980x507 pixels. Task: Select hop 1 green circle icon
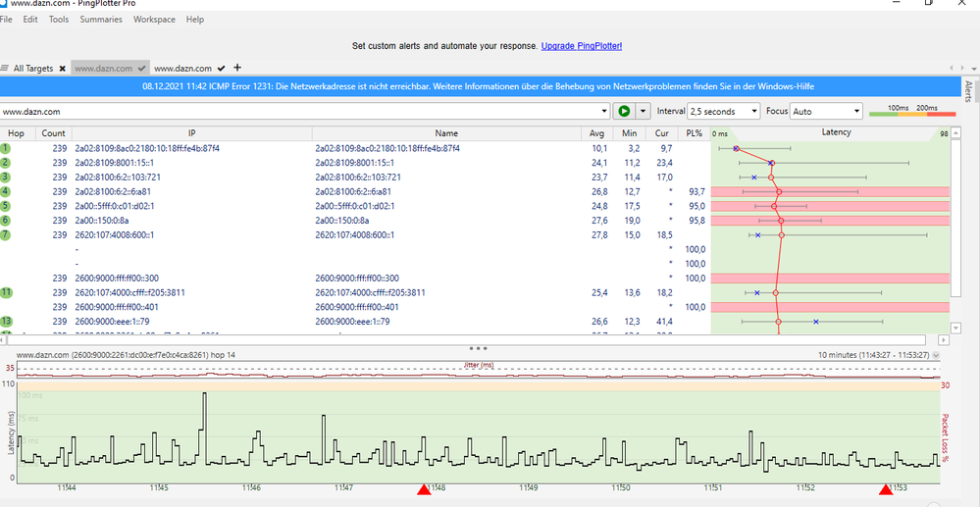point(6,148)
